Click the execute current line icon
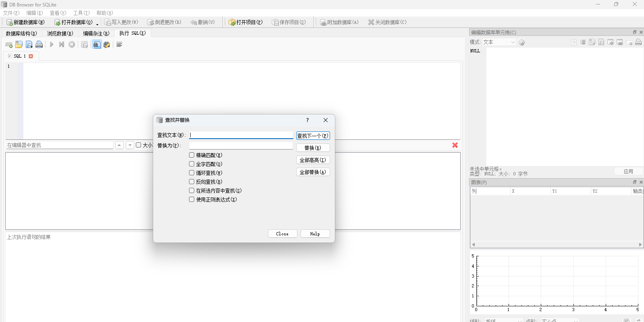The image size is (644, 322). (x=62, y=45)
